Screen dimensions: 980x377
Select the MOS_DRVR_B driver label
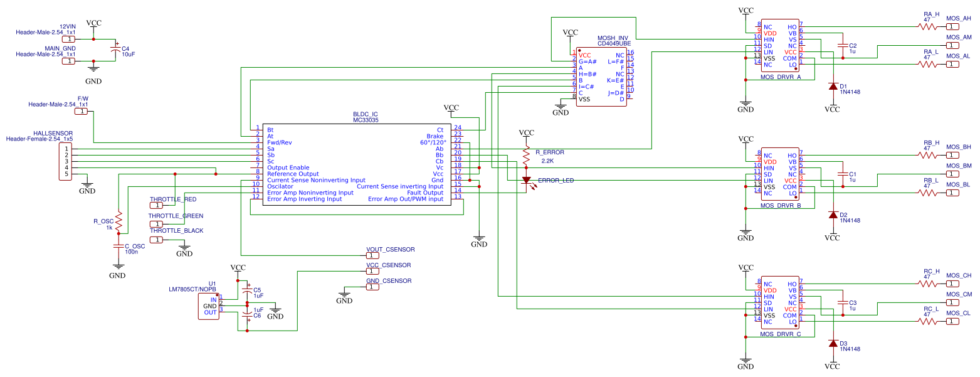(781, 205)
